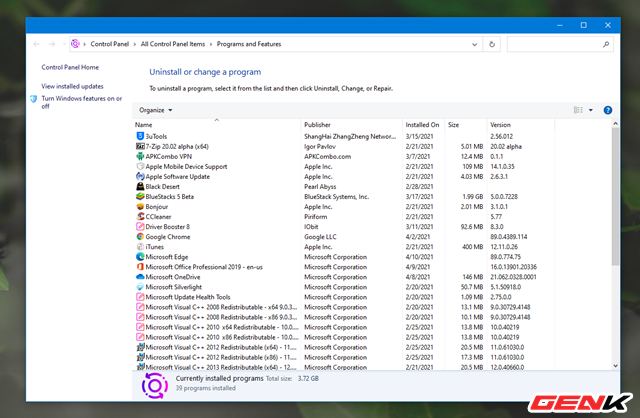This screenshot has height=418, width=640.
Task: Refresh the Programs and Features list
Action: pos(492,44)
